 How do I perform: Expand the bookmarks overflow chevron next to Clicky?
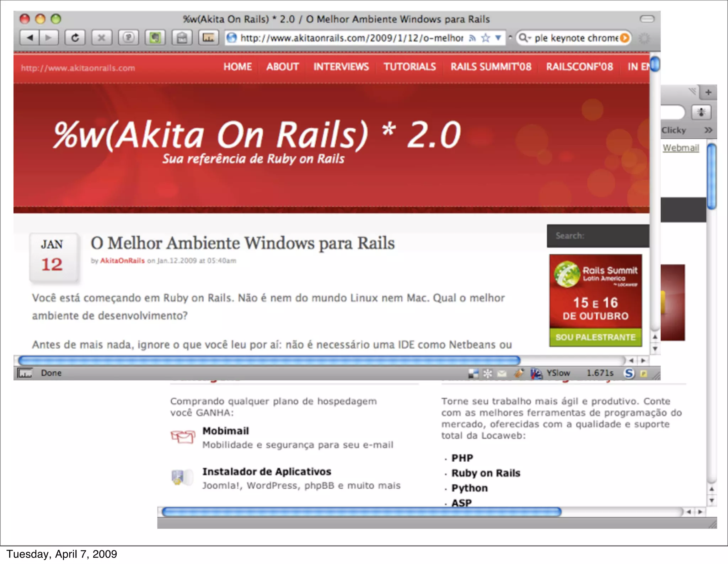click(708, 130)
